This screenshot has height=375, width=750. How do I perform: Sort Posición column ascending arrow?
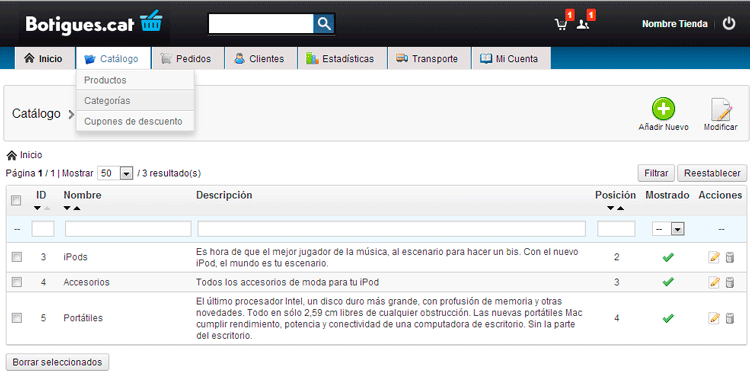(620, 208)
